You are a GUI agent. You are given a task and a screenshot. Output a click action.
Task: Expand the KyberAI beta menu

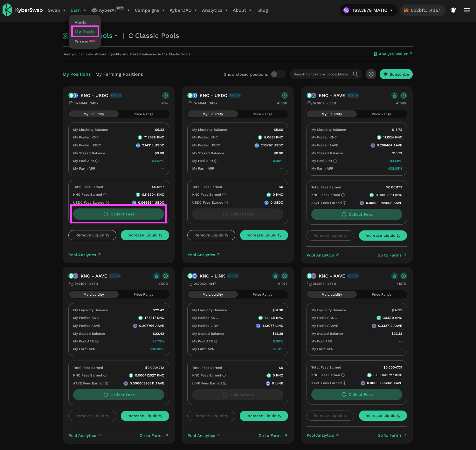point(110,10)
